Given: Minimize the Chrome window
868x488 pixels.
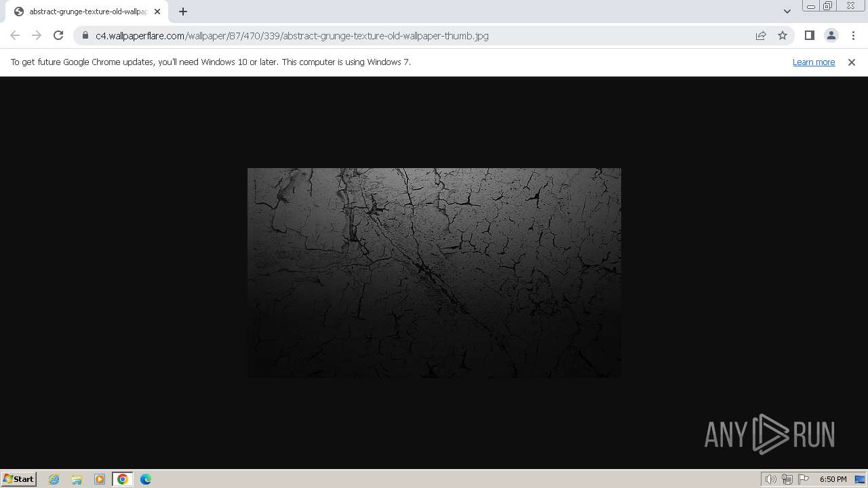Looking at the screenshot, I should click(x=810, y=6).
